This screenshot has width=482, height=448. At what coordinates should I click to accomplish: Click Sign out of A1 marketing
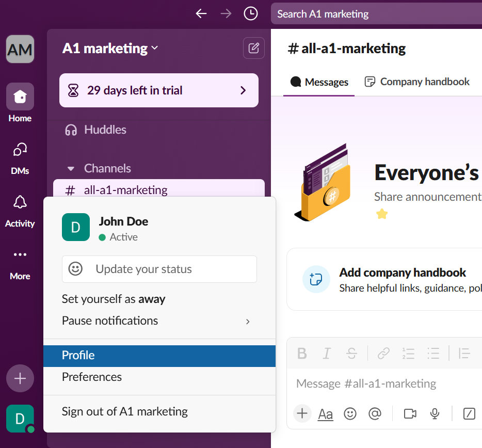click(x=125, y=412)
